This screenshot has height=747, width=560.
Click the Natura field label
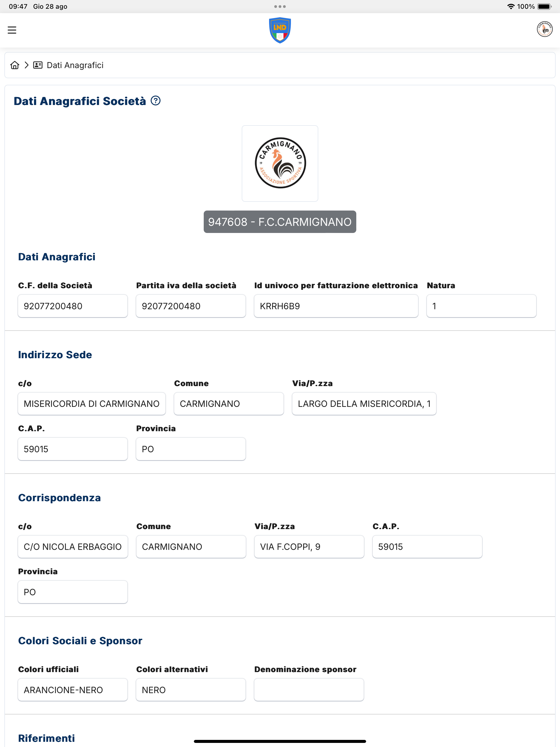(x=441, y=286)
